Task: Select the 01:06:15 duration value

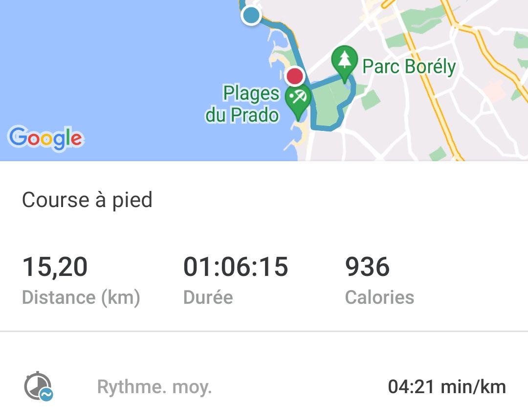Action: coord(236,267)
